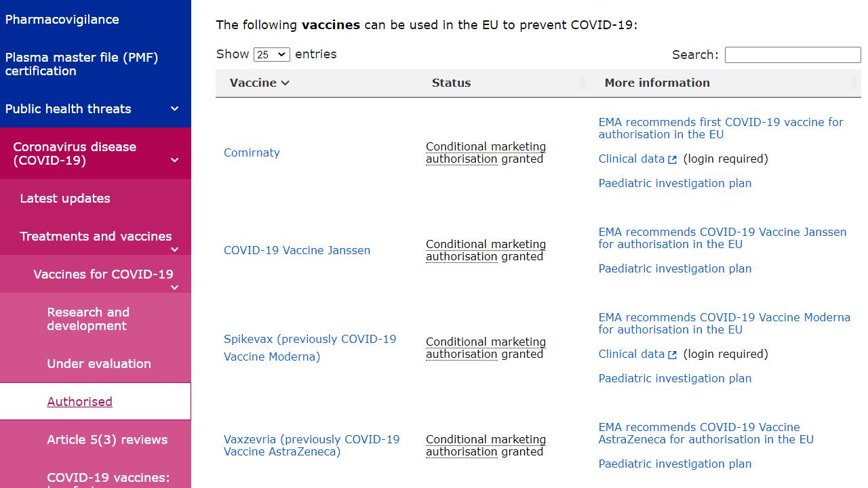
Task: Open Pharmacovigilance sidebar menu item
Action: pos(62,20)
